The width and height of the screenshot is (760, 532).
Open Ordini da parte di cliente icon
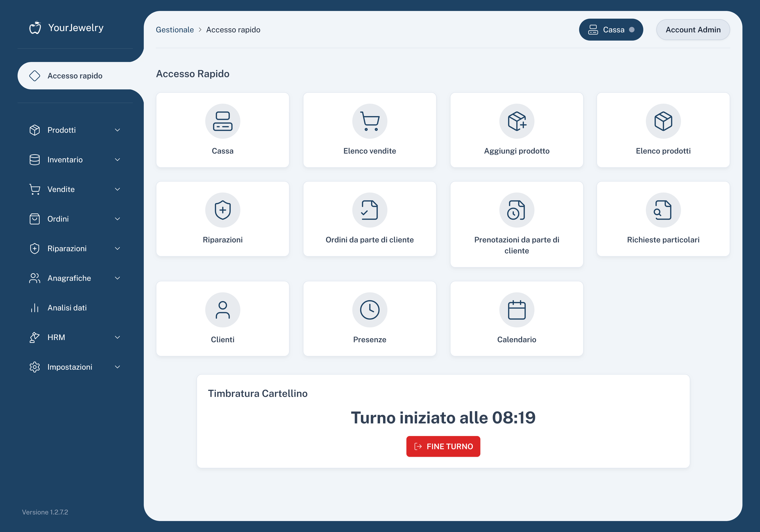[369, 210]
